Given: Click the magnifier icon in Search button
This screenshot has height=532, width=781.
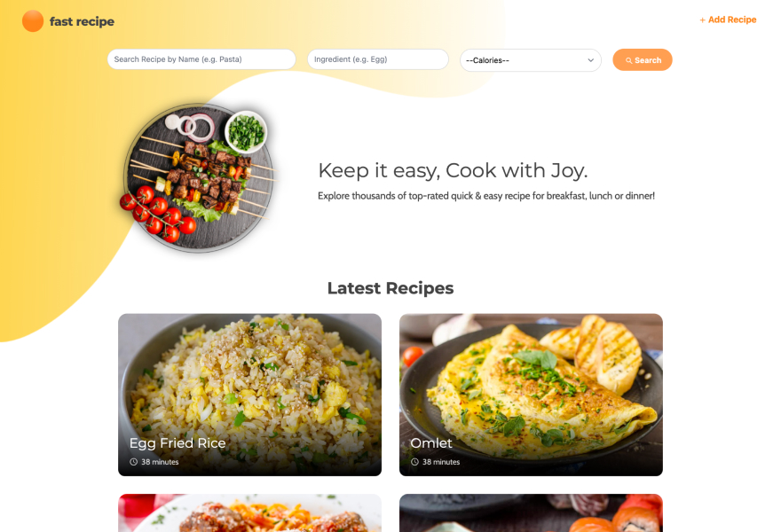Looking at the screenshot, I should [629, 60].
